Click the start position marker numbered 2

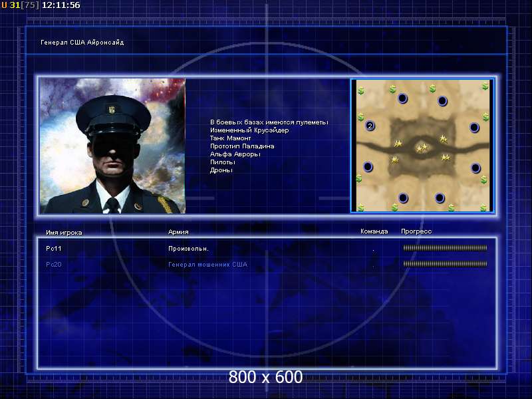[x=370, y=126]
